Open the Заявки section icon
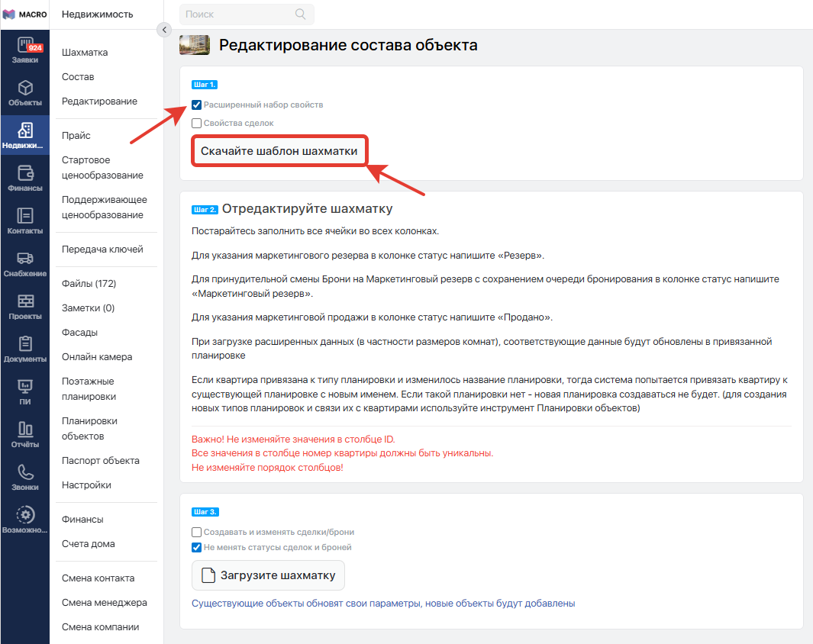 (25, 45)
